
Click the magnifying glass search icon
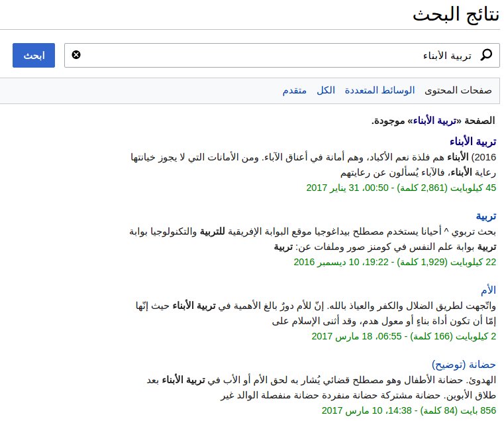pyautogui.click(x=486, y=55)
